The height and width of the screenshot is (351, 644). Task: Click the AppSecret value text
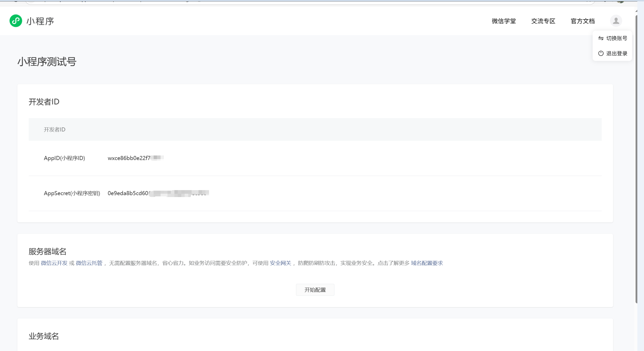(128, 193)
